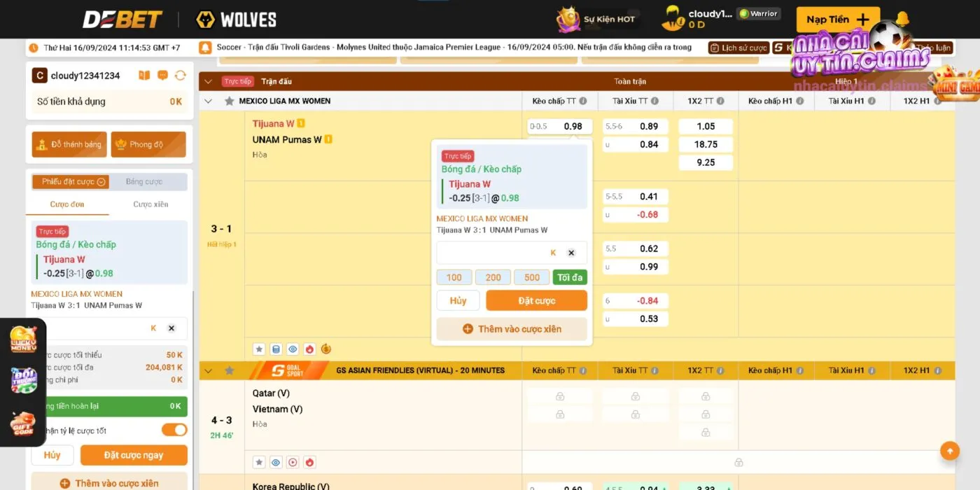
Task: Open the Bảng cược tab
Action: (x=148, y=181)
